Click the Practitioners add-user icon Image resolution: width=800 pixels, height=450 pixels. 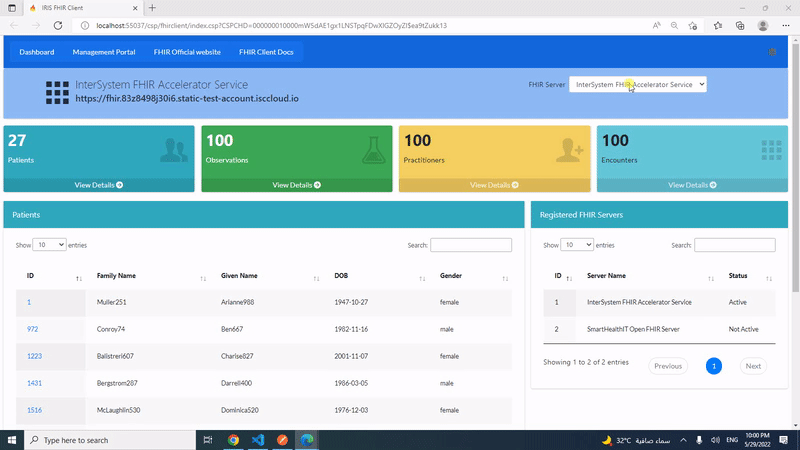click(x=569, y=150)
